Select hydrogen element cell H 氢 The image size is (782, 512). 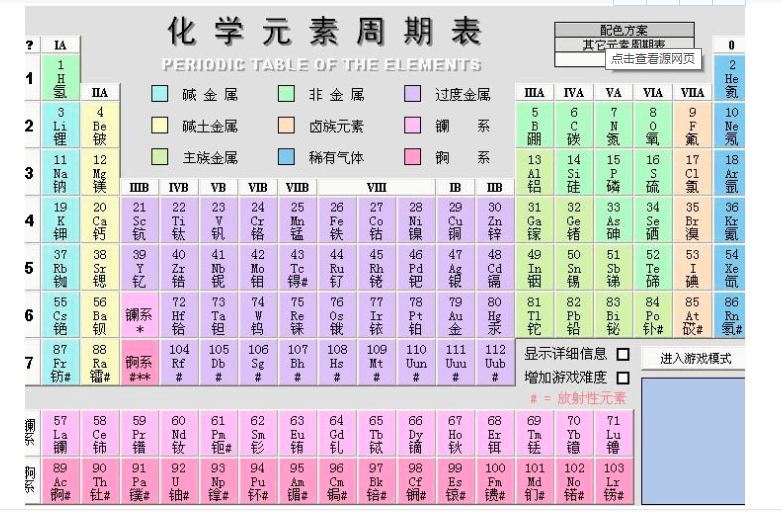click(x=60, y=78)
